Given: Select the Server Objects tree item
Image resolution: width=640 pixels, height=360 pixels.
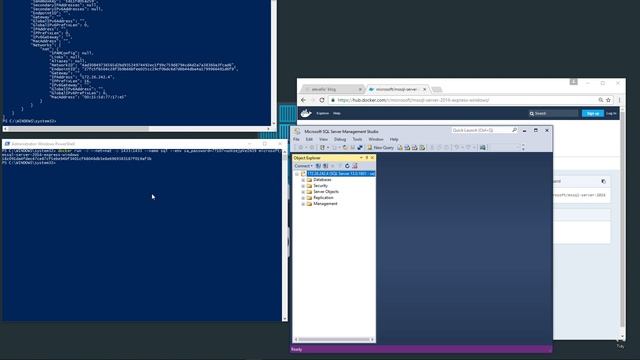Looking at the screenshot, I should click(x=326, y=191).
